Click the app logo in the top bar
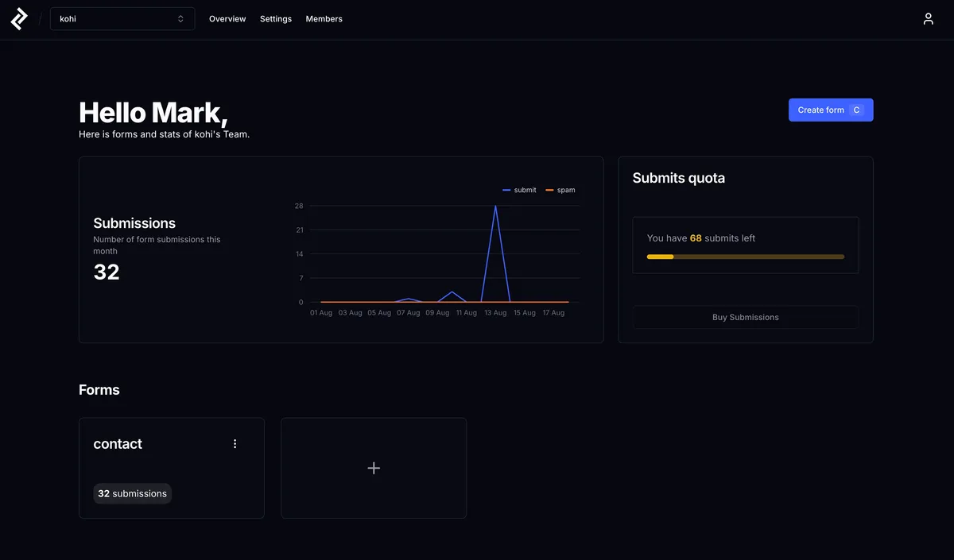The height and width of the screenshot is (560, 954). click(x=18, y=17)
